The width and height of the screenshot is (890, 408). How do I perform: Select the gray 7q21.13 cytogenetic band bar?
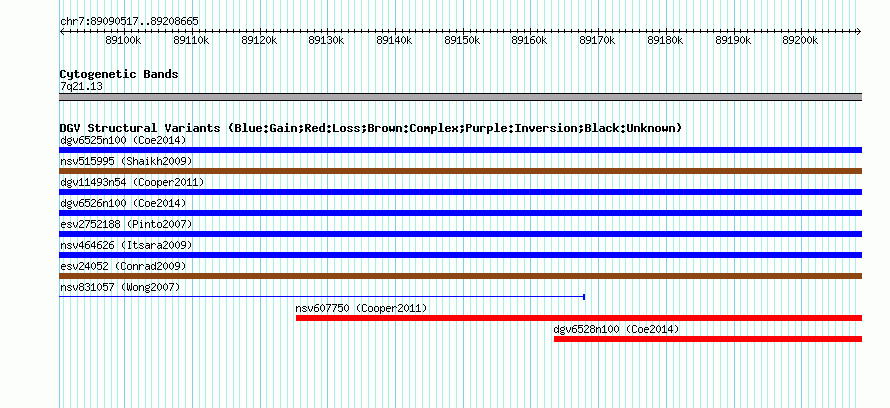pyautogui.click(x=460, y=97)
